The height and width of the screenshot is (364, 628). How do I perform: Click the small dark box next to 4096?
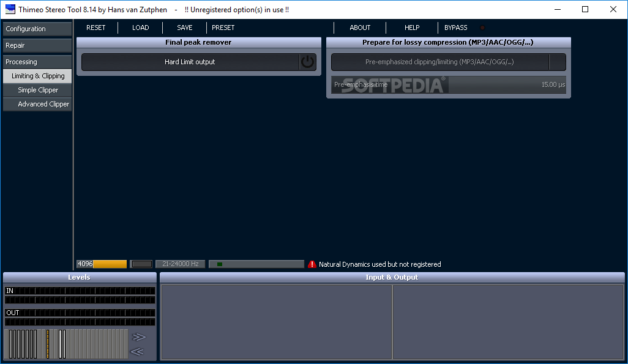pyautogui.click(x=142, y=264)
